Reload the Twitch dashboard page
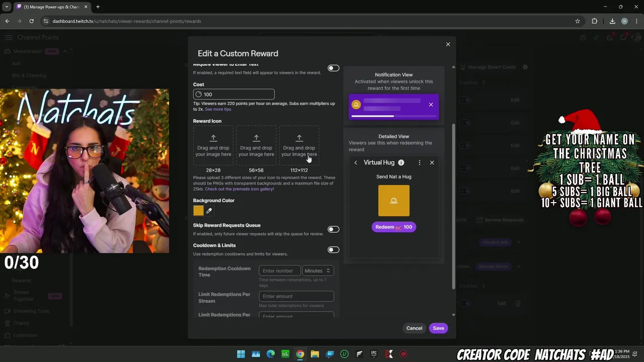This screenshot has width=644, height=362. (x=31, y=21)
